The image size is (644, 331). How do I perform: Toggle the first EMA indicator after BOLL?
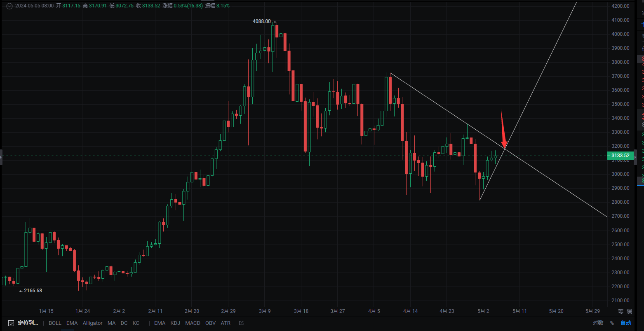(x=72, y=323)
